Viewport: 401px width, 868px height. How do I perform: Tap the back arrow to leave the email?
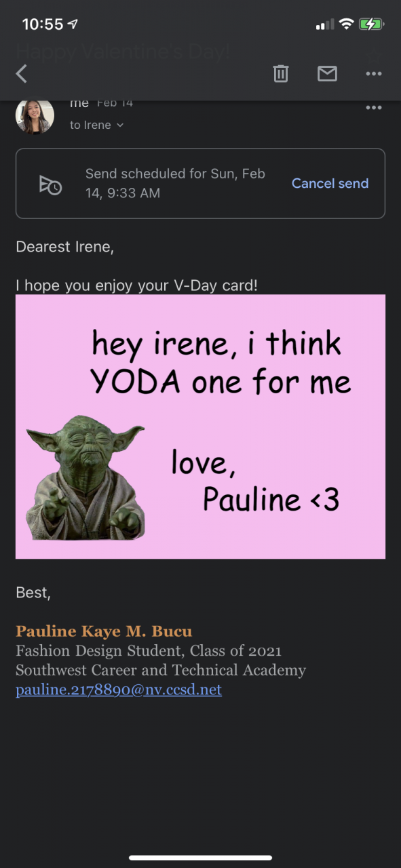pyautogui.click(x=22, y=74)
